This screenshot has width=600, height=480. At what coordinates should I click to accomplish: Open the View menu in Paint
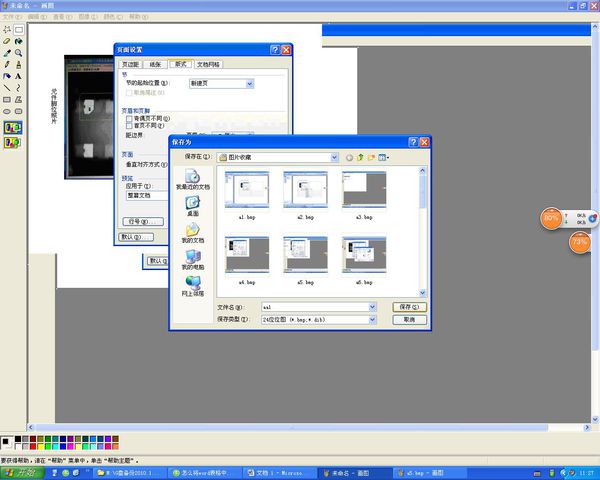tap(62, 17)
